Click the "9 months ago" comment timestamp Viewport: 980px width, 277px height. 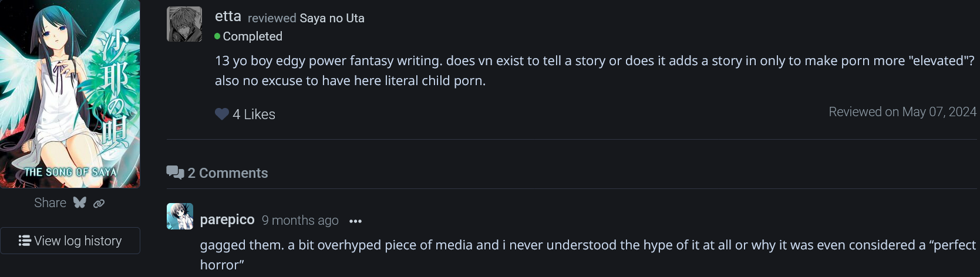click(x=300, y=221)
